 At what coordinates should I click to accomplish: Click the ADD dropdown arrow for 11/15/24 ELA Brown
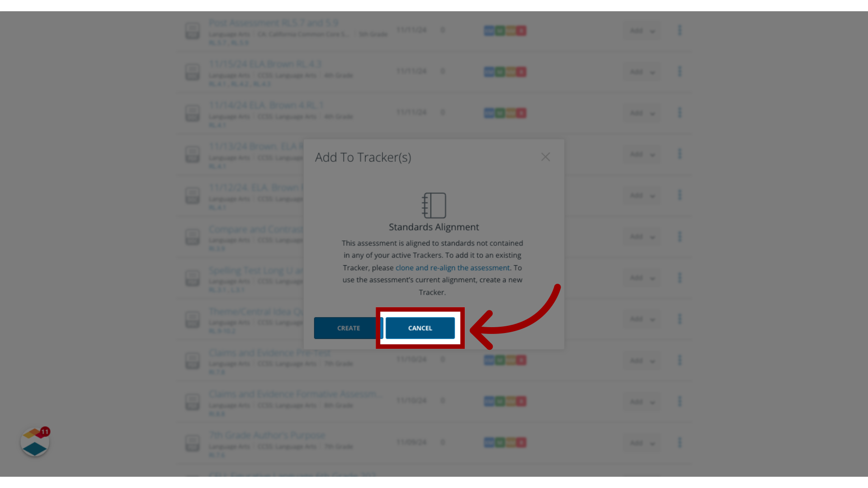pyautogui.click(x=651, y=71)
